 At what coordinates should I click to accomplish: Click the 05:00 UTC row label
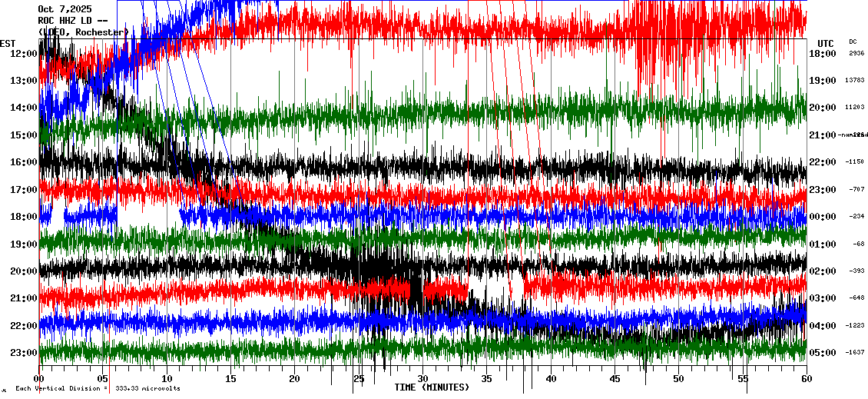(x=822, y=353)
